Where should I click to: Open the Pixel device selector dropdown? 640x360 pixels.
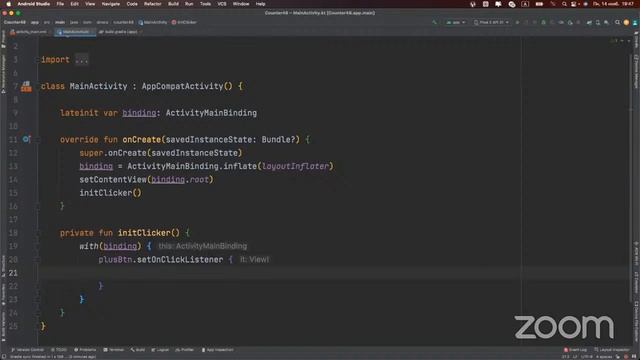tap(491, 22)
